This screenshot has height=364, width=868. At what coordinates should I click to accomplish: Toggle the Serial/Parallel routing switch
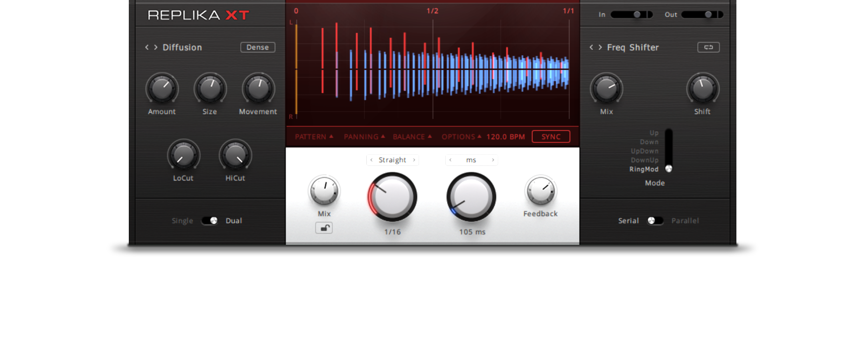[655, 221]
